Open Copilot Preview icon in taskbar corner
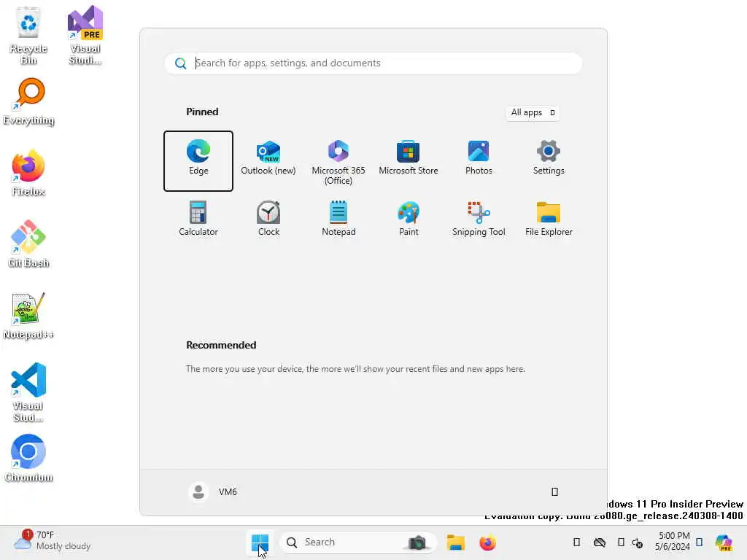The width and height of the screenshot is (747, 560). [724, 542]
